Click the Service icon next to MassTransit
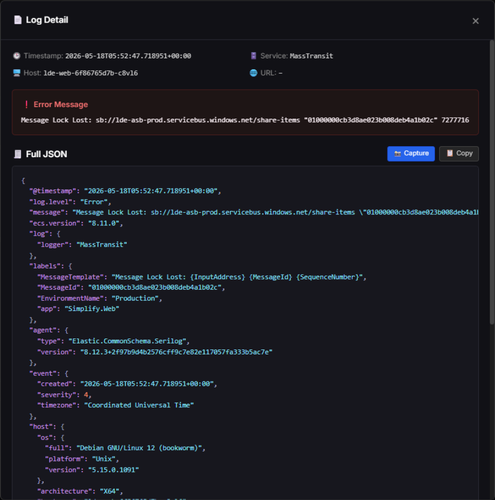The height and width of the screenshot is (500, 495). coord(253,56)
